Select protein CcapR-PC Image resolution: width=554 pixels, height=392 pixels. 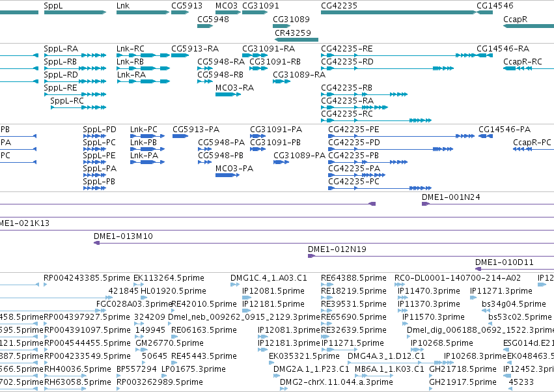534,149
